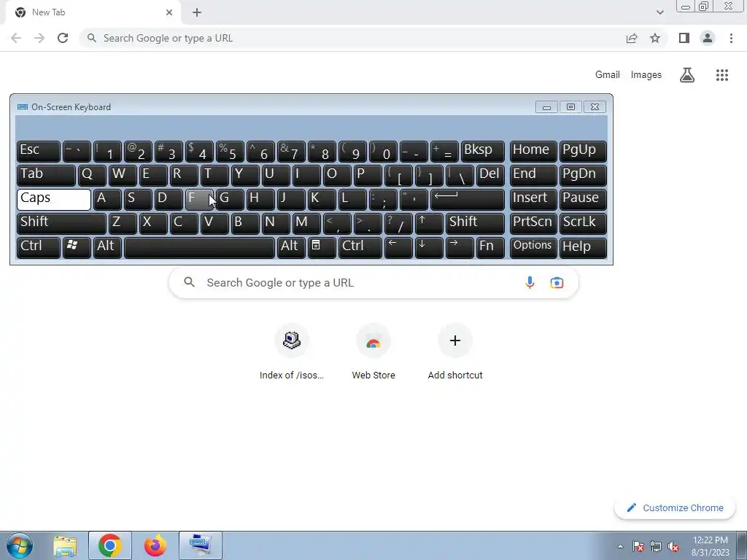Screen dimensions: 747x560
Task: Click the Enter key on the keyboard
Action: 468,199
